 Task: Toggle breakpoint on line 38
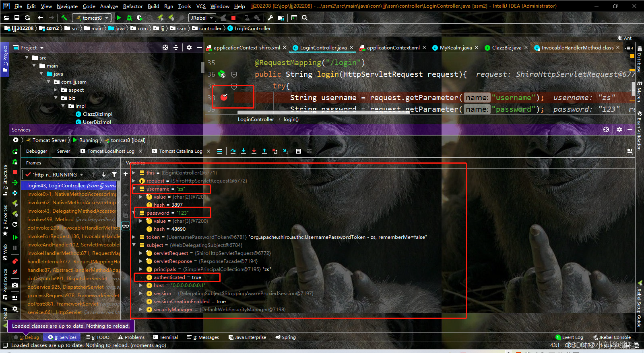coord(224,97)
